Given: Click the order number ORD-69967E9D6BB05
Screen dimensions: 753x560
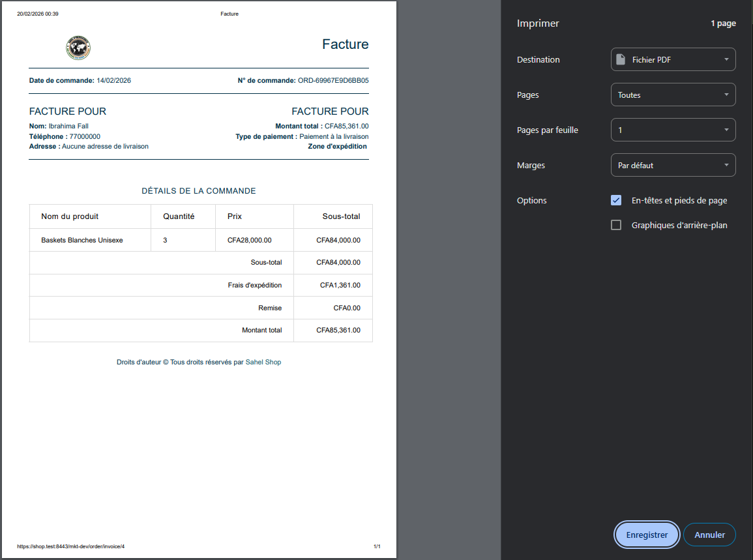Looking at the screenshot, I should click(334, 80).
